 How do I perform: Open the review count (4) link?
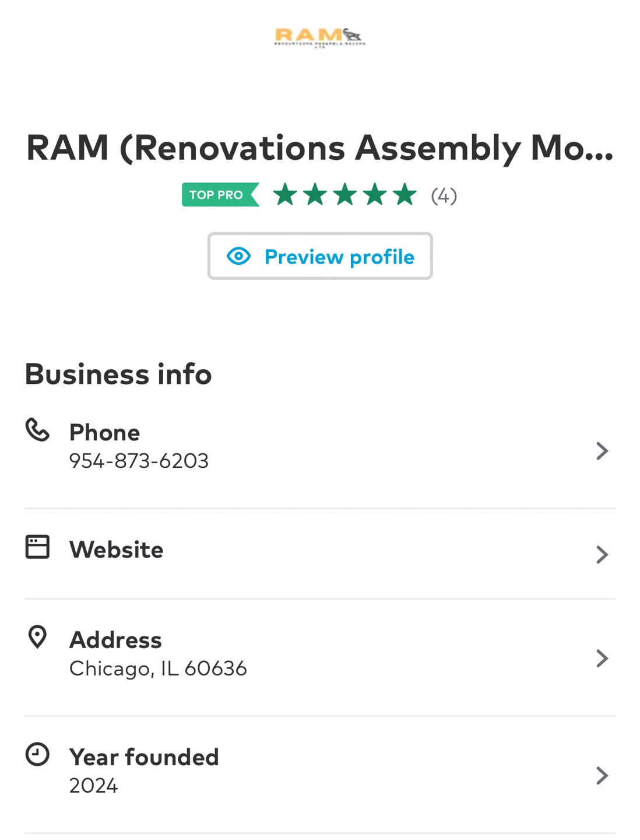tap(444, 195)
